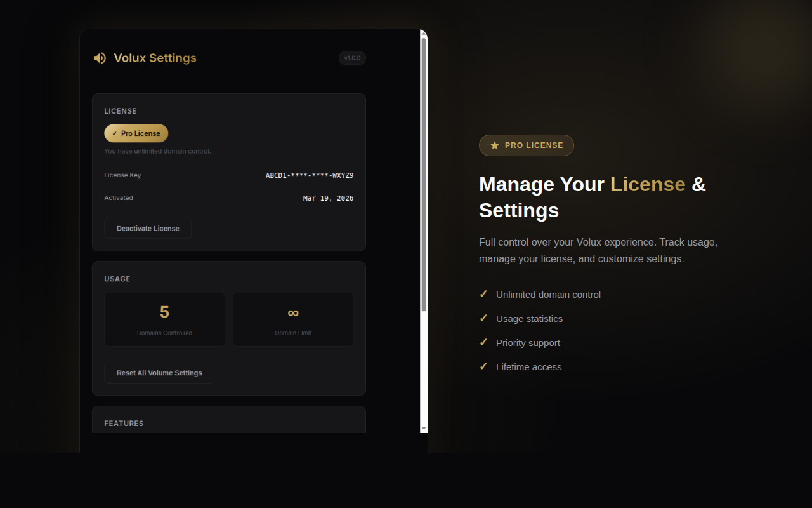Click the Volux speaker icon in the header
The width and height of the screenshot is (812, 508).
point(100,58)
